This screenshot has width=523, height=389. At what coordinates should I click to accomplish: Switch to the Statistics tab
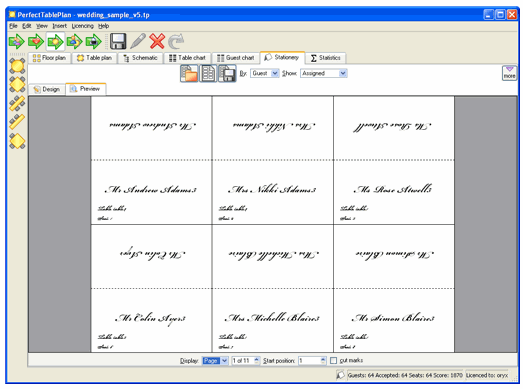(326, 58)
